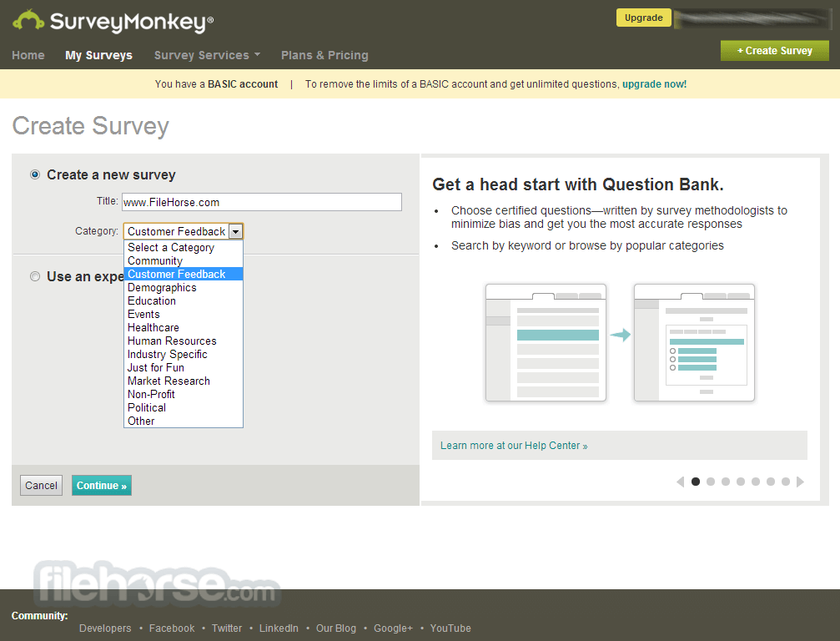The width and height of the screenshot is (840, 641).
Task: Click the Question Bank illustration
Action: pyautogui.click(x=620, y=342)
